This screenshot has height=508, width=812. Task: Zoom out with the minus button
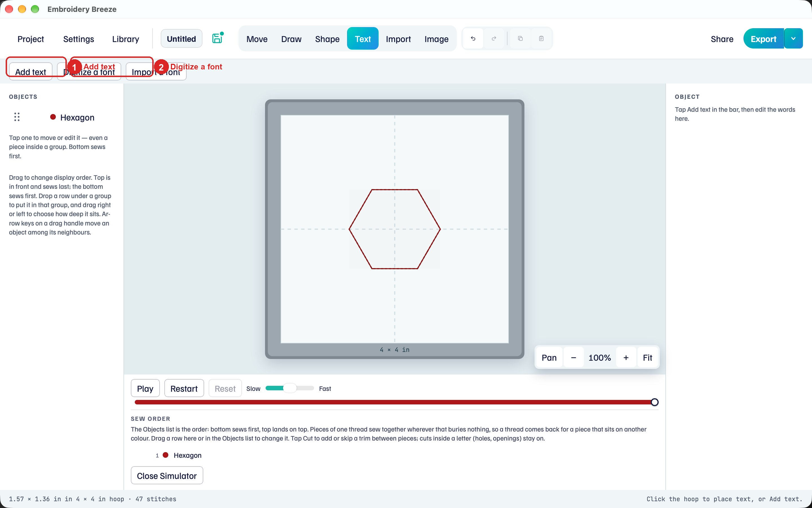[573, 358]
